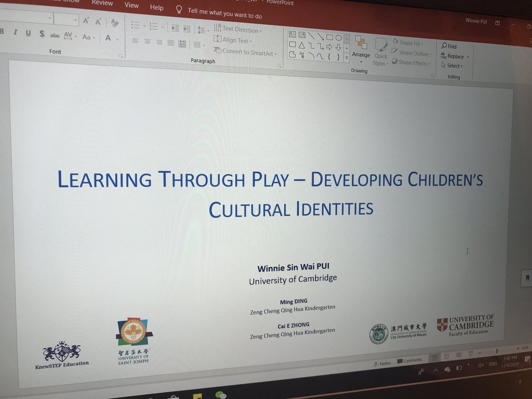The height and width of the screenshot is (399, 532).
Task: Open Drawing format shape dialog launcher
Action: click(433, 76)
